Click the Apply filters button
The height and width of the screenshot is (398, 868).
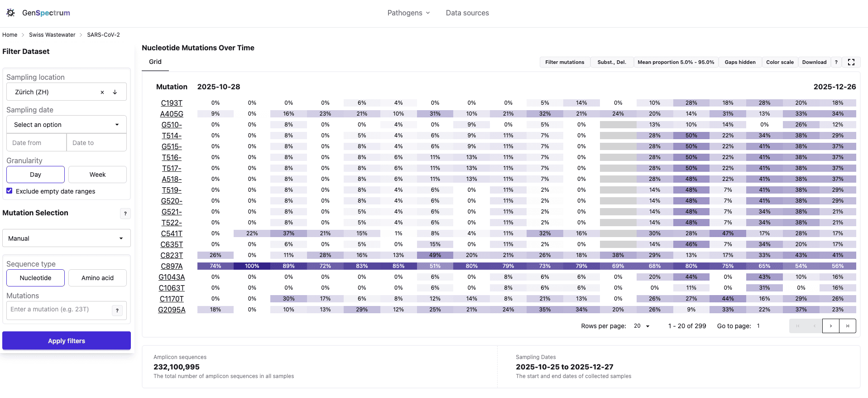tap(67, 341)
